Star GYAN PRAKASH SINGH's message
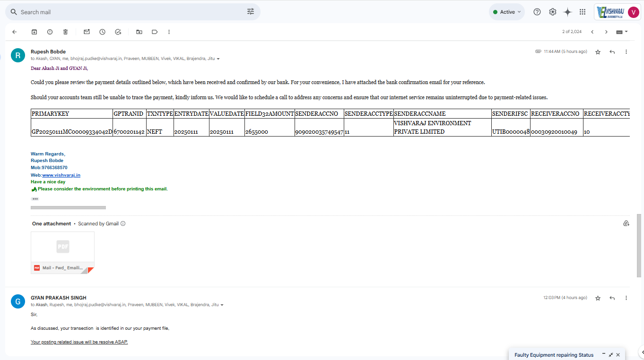This screenshot has width=644, height=360. (598, 298)
